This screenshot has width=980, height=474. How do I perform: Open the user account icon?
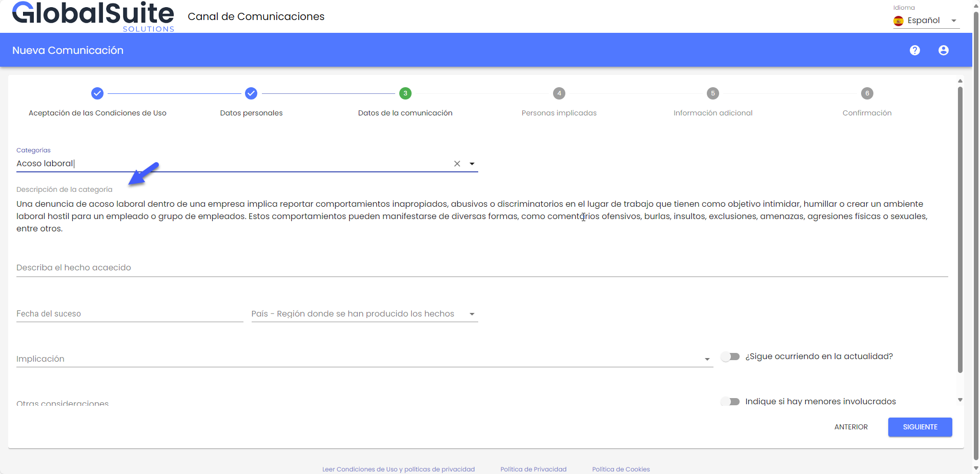(943, 50)
